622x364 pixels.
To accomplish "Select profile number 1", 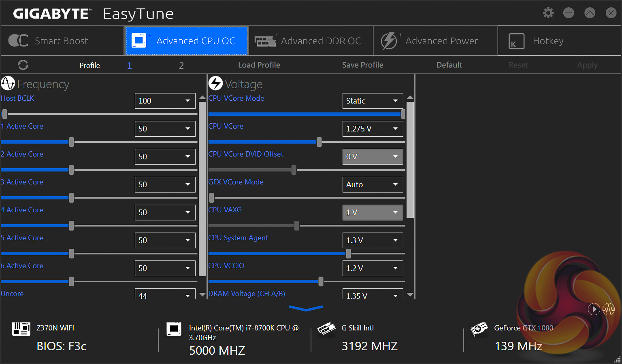I will (x=129, y=66).
